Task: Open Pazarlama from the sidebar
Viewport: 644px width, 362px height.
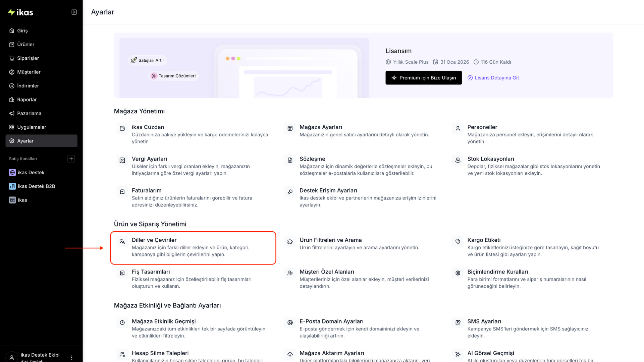Action: (41, 113)
